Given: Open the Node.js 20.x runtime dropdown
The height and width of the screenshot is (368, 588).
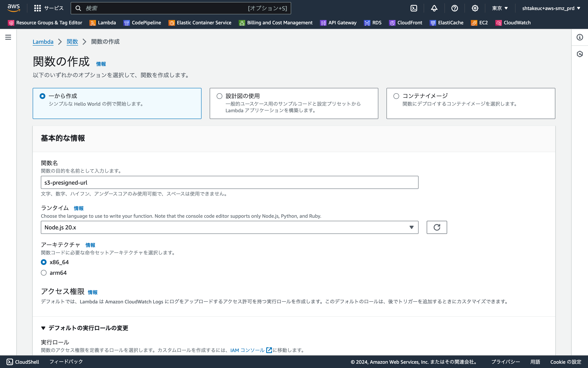Looking at the screenshot, I should (229, 227).
